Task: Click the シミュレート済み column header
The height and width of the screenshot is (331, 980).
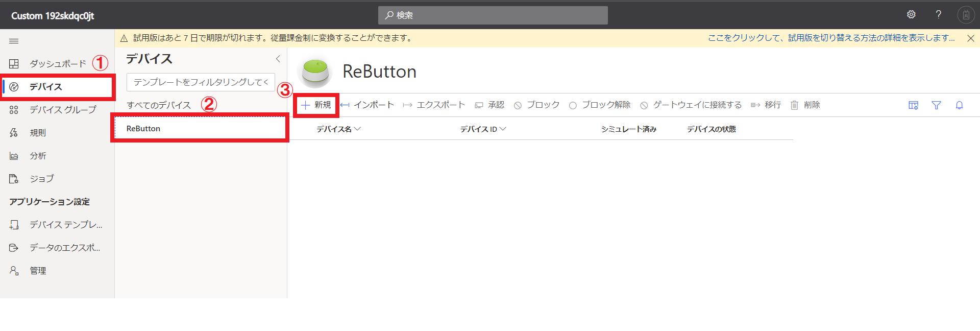Action: click(629, 129)
